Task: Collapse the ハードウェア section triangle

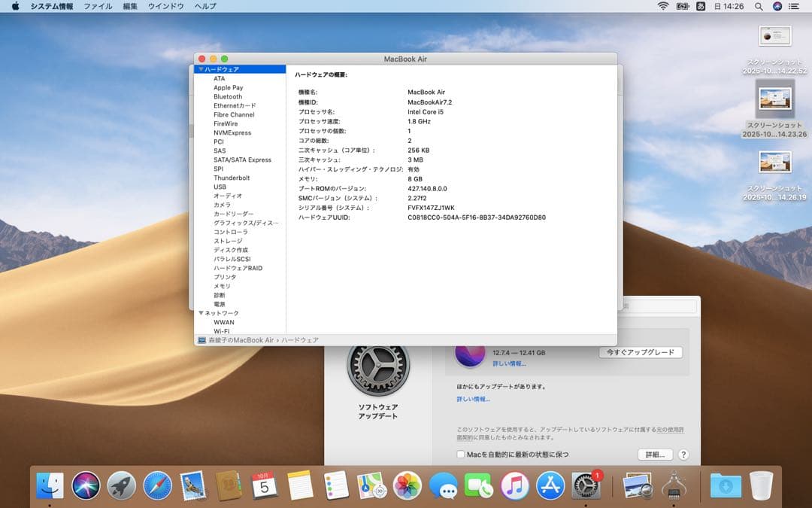Action: [200, 68]
